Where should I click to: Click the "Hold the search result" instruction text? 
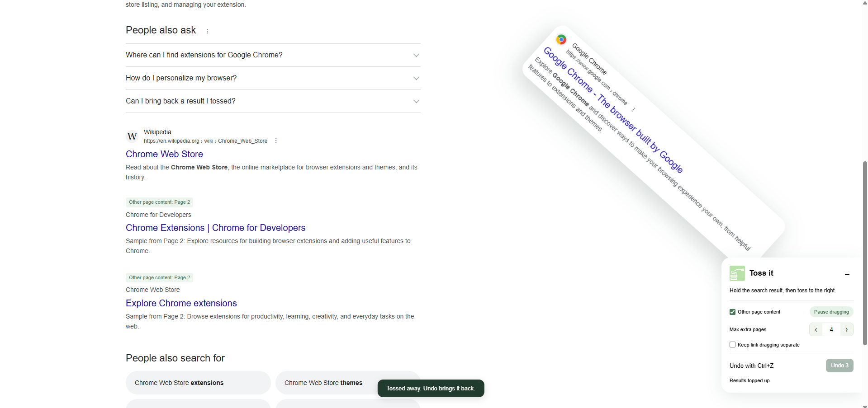click(783, 291)
